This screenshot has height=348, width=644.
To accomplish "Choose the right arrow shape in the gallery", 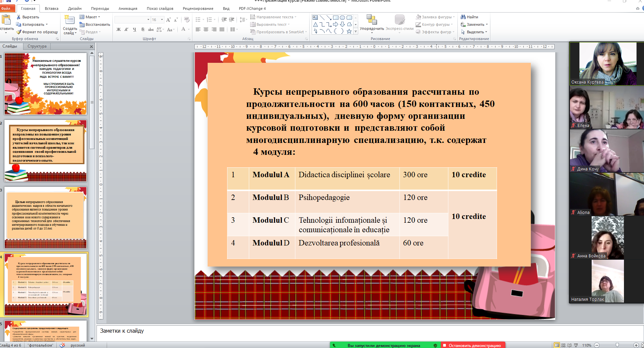I will pos(335,24).
